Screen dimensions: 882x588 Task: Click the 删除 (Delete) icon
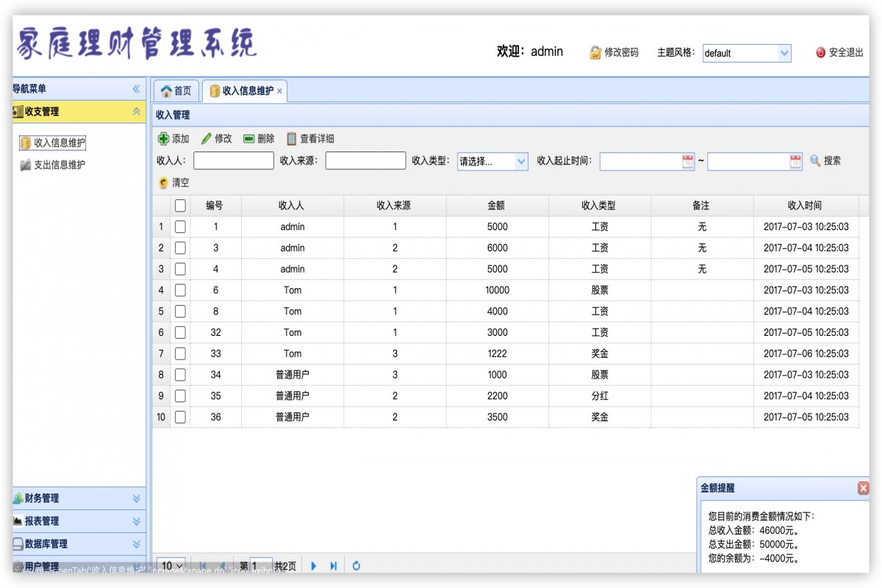click(248, 139)
